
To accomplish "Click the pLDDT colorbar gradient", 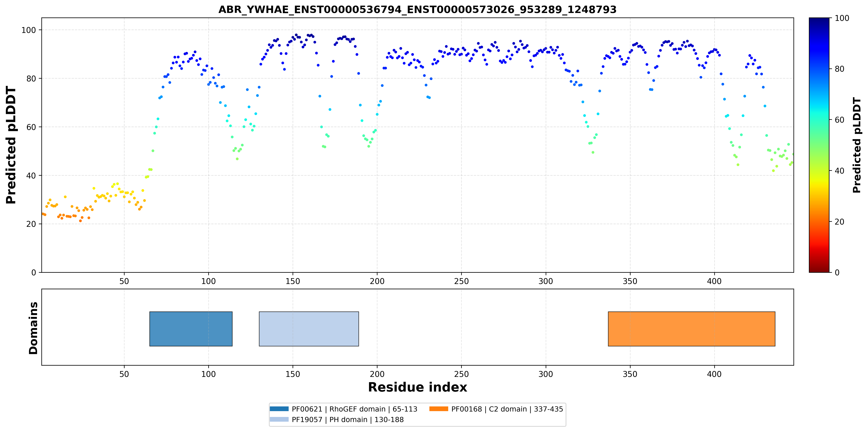I will point(819,145).
